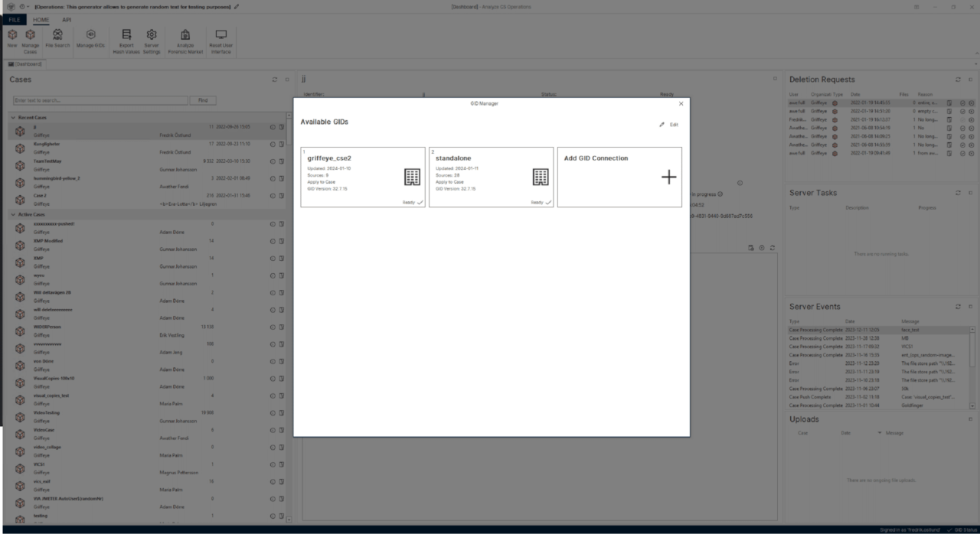Click Edit in the GID Manager
Image resolution: width=980 pixels, height=534 pixels.
pos(669,125)
